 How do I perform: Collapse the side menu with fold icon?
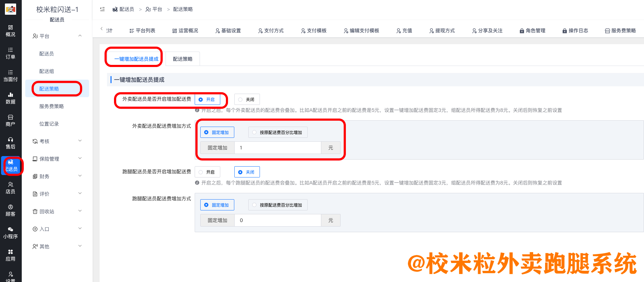click(102, 9)
